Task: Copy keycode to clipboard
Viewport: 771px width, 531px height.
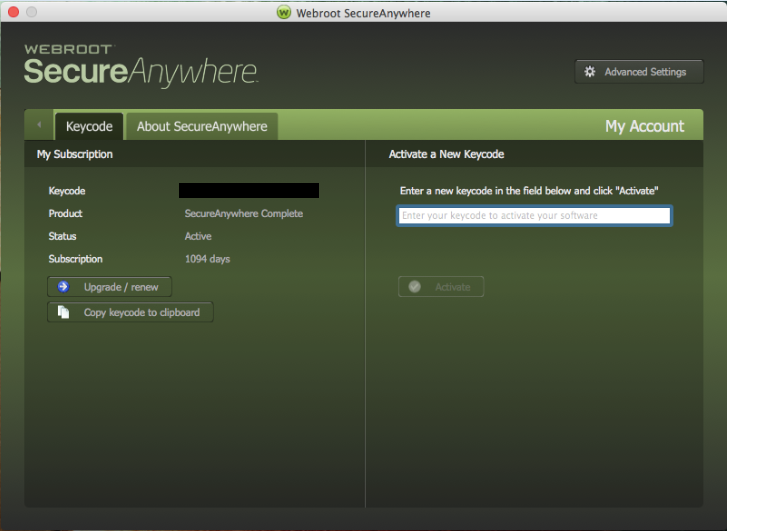Action: 130,312
